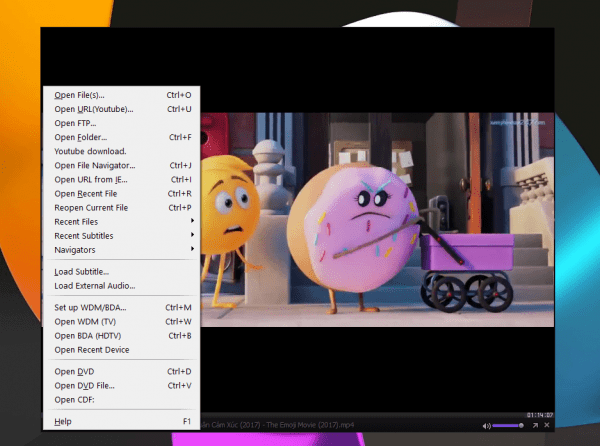Viewport: 600px width, 446px height.
Task: Choose Open Folder... menu item
Action: [x=122, y=137]
